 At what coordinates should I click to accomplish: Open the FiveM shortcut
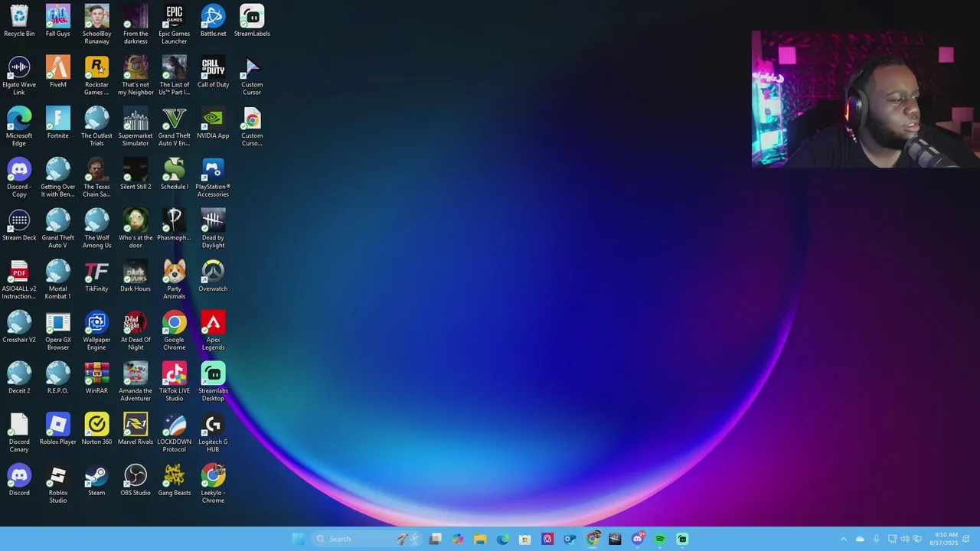coord(58,72)
